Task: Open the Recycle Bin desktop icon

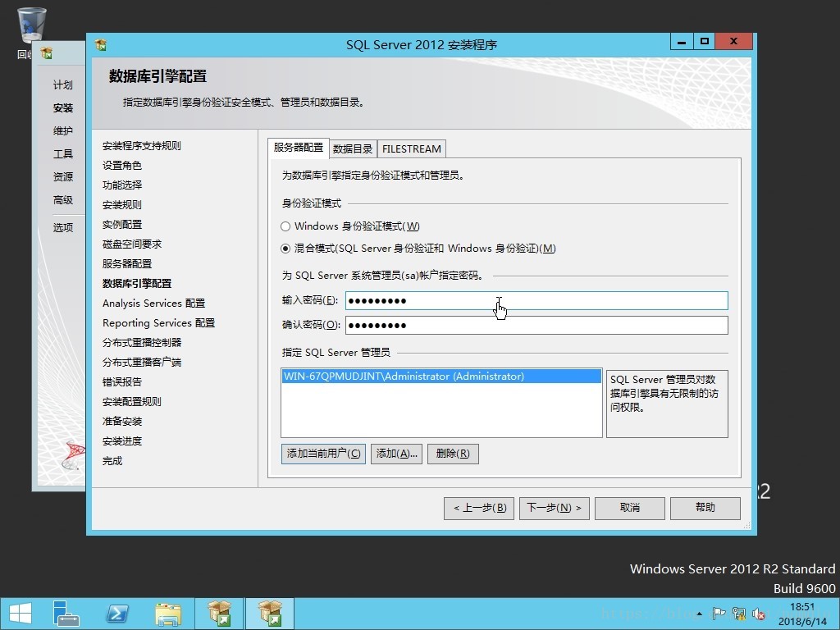Action: [x=31, y=27]
